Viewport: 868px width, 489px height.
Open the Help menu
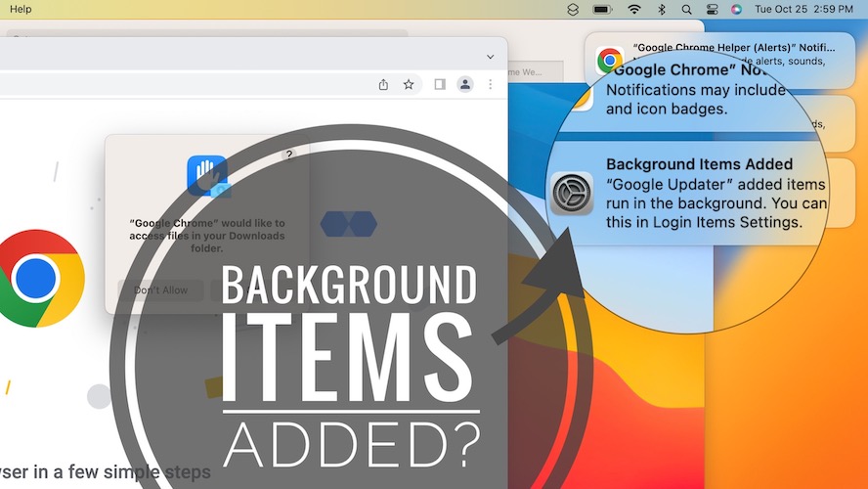coord(21,9)
